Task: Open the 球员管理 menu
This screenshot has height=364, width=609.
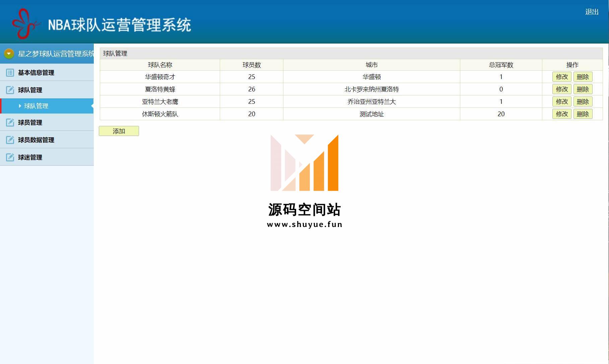Action: 47,122
